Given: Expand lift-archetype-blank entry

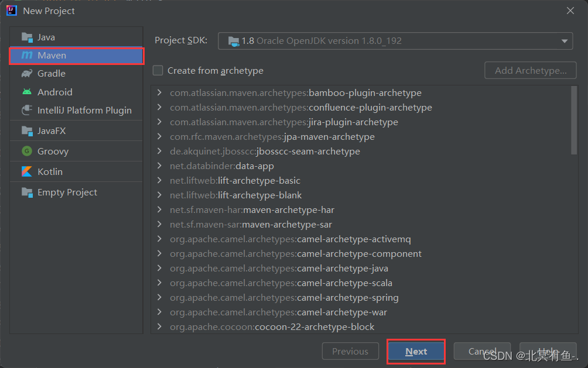Looking at the screenshot, I should coord(159,195).
